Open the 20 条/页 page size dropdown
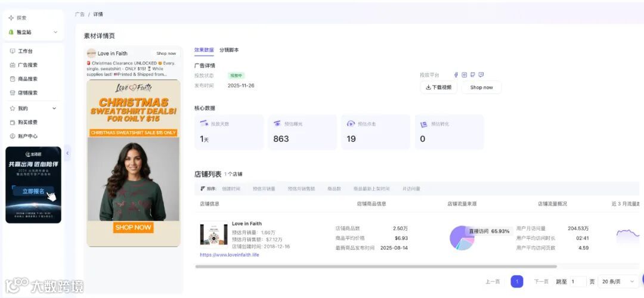 [618, 281]
